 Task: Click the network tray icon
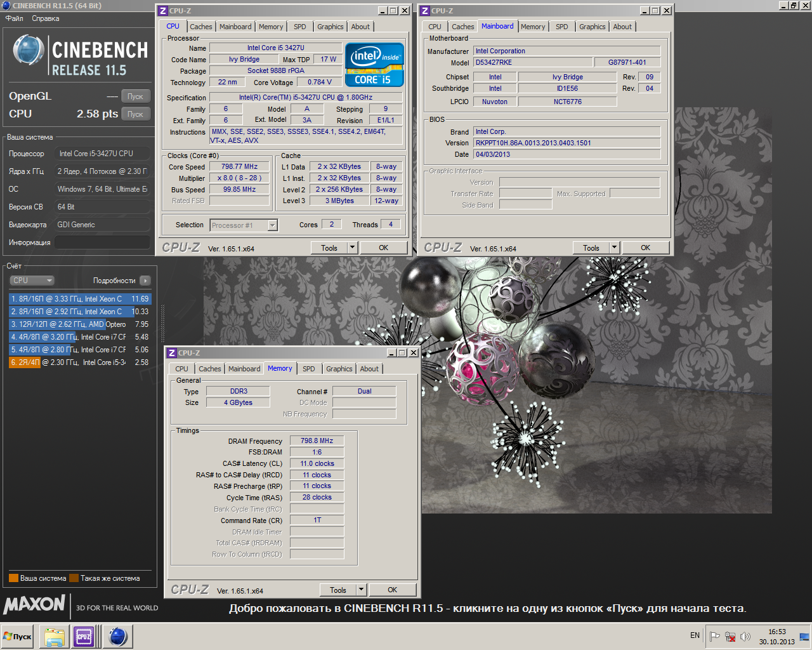(730, 636)
